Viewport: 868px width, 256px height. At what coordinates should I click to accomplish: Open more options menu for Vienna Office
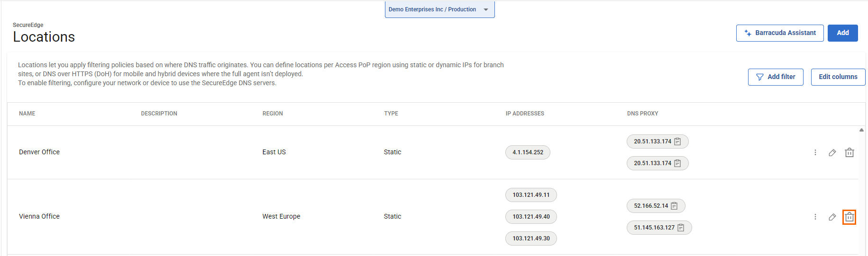click(x=815, y=217)
